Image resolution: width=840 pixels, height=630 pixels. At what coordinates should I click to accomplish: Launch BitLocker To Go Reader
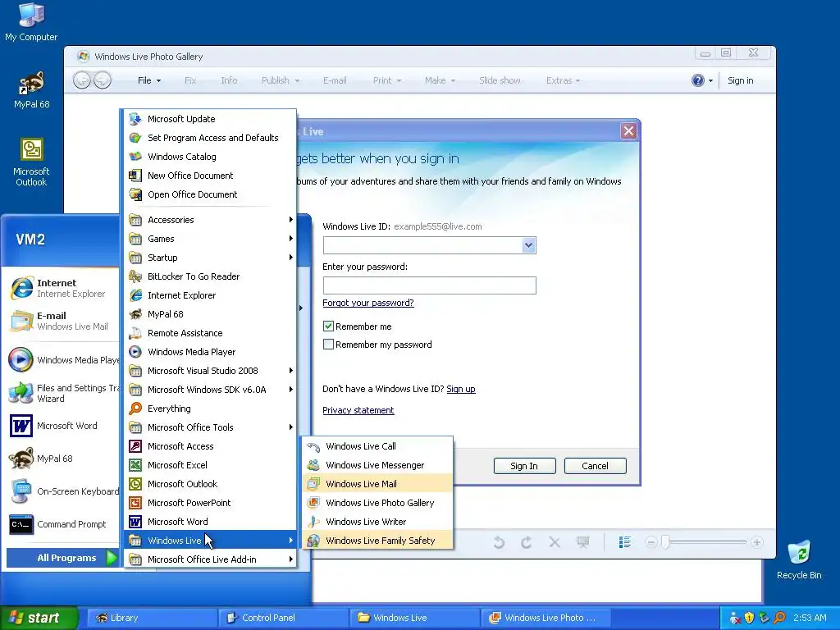tap(210, 276)
